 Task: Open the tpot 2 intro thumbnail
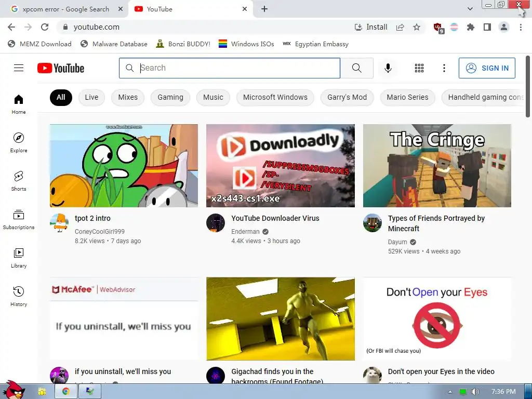pos(124,166)
